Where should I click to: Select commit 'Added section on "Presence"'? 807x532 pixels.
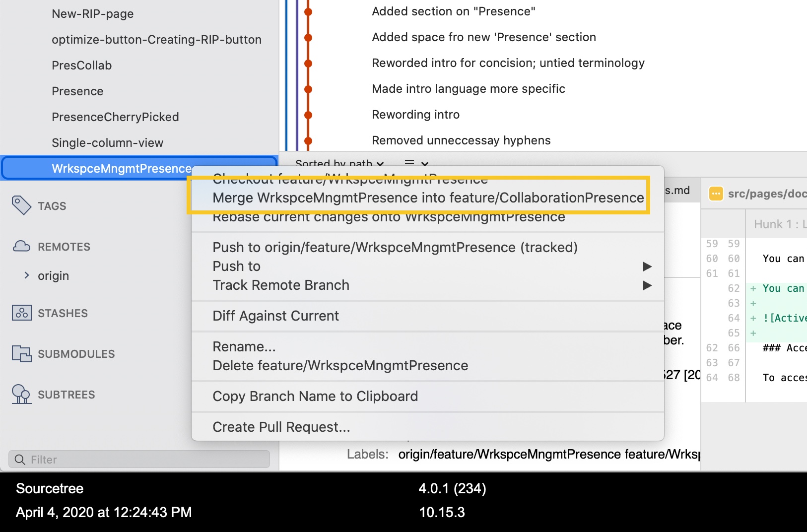454,11
